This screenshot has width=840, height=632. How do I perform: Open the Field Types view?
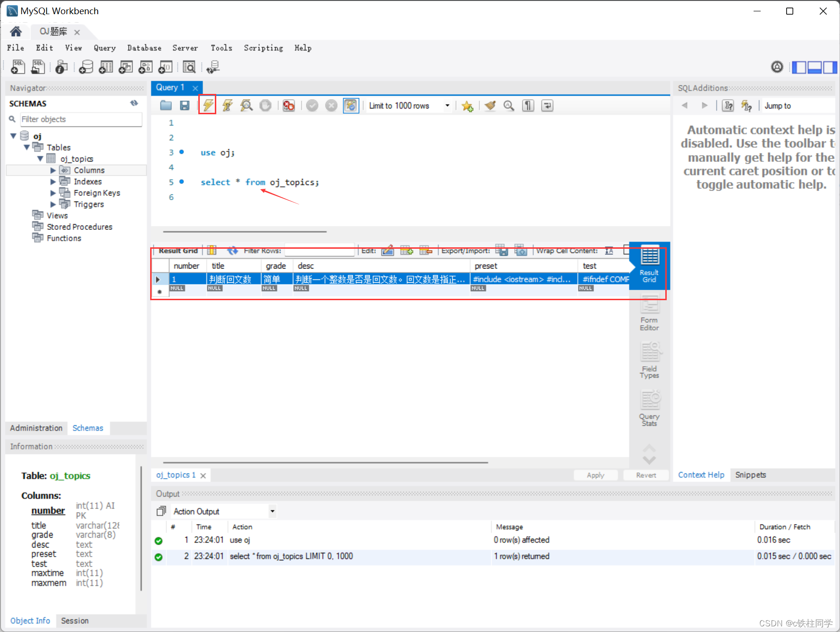(x=649, y=360)
